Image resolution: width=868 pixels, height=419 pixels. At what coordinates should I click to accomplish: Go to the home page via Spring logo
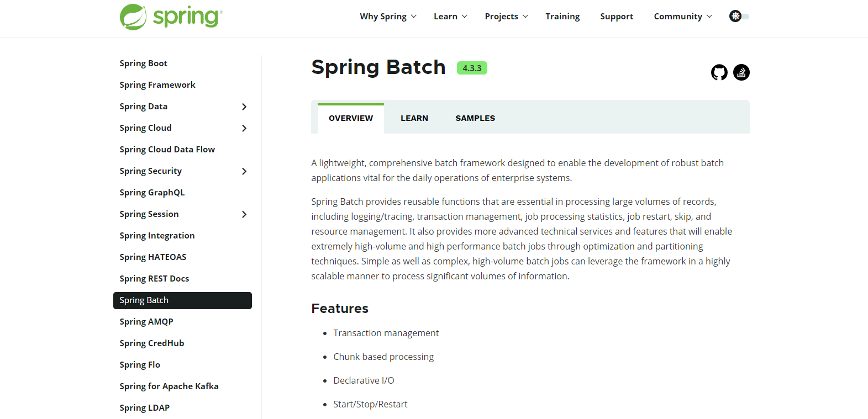click(x=171, y=17)
